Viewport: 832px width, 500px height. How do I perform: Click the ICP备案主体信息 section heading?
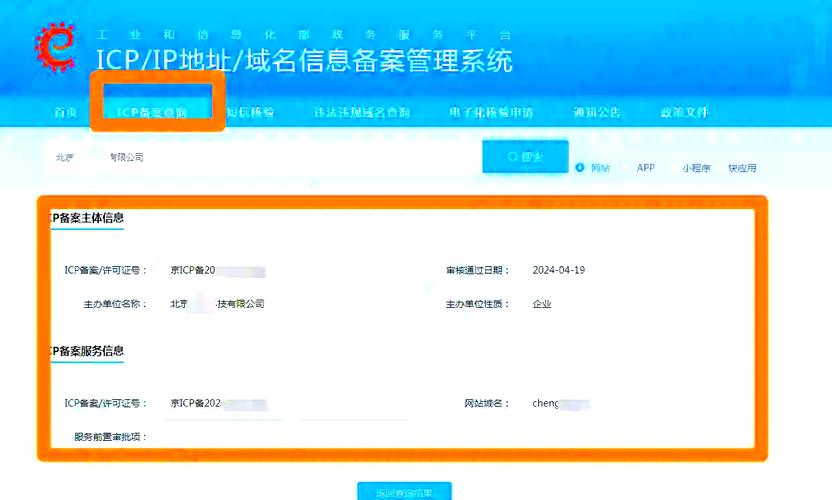88,218
